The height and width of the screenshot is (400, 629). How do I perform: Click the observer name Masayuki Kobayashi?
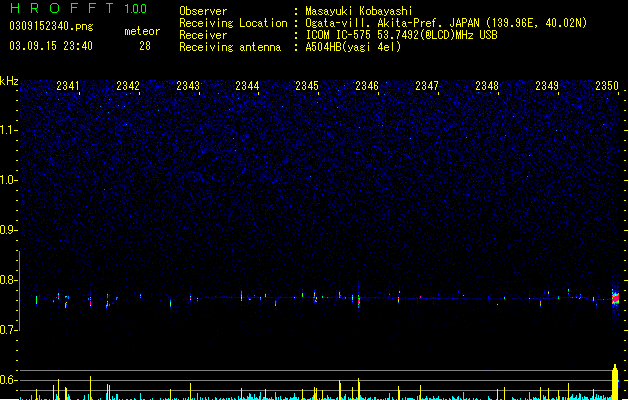click(359, 11)
